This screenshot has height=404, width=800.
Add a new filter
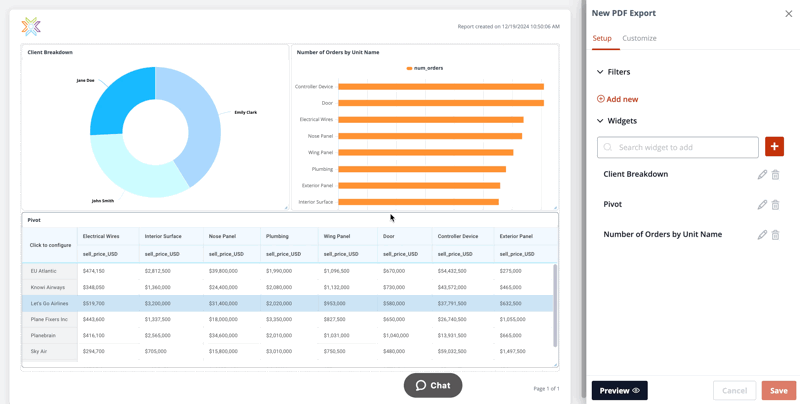coord(617,99)
